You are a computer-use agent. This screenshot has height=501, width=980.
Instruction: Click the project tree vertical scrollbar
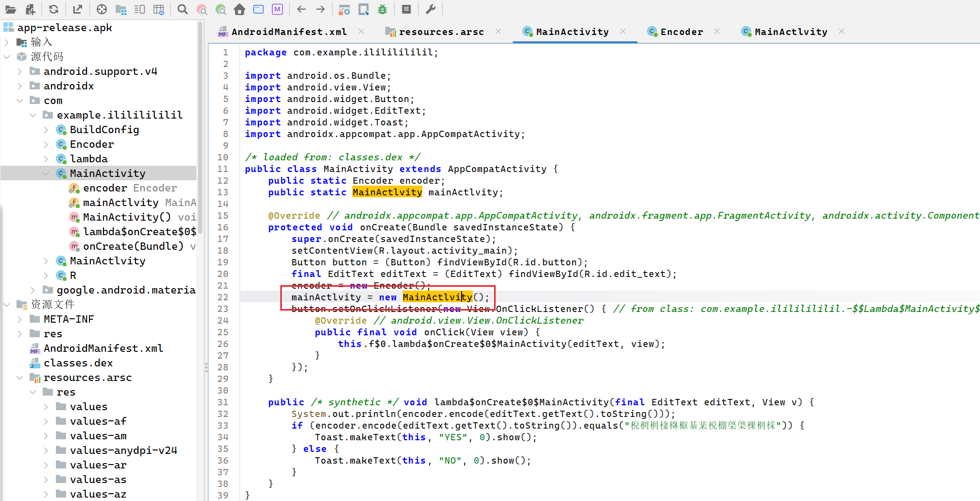[x=200, y=126]
